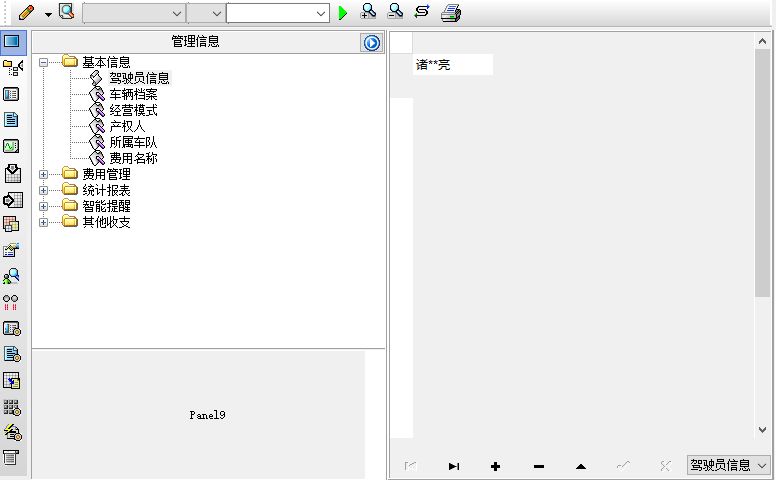Click the two circles with red bars icon

coord(10,302)
